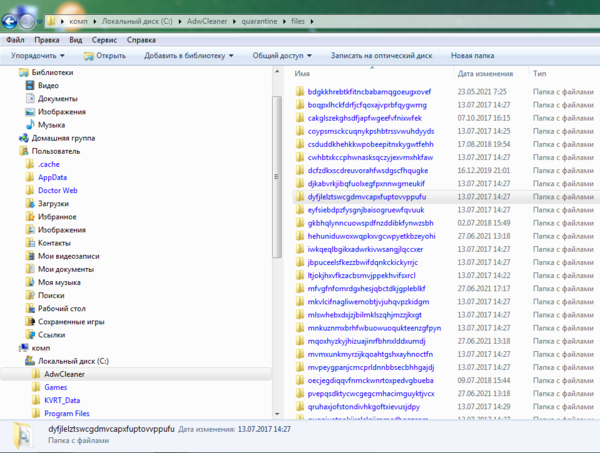
Task: Click the folder icon of cakglszekghsdfjapfwgeefvfnixwfek
Action: [300, 118]
